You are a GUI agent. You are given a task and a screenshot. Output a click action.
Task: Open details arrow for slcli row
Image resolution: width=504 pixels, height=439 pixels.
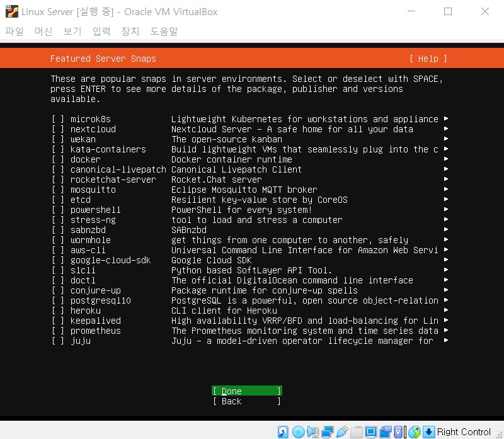click(446, 270)
